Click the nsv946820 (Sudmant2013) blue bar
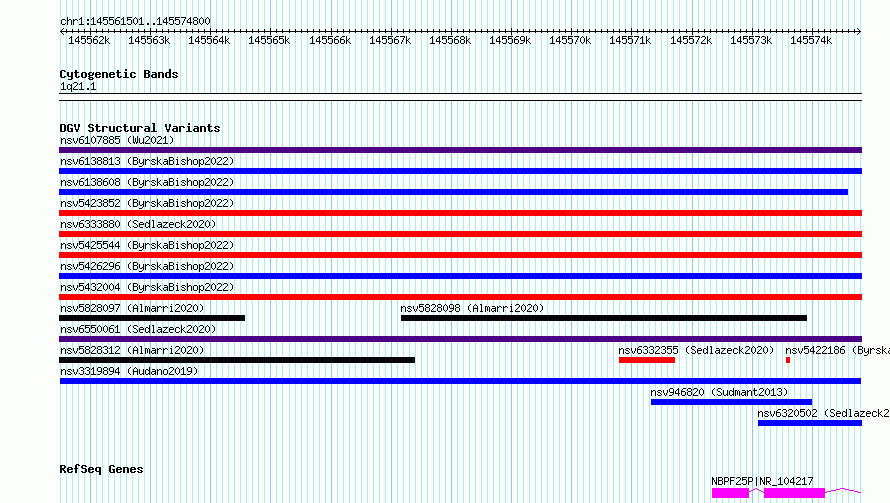890x503 pixels. [x=732, y=402]
